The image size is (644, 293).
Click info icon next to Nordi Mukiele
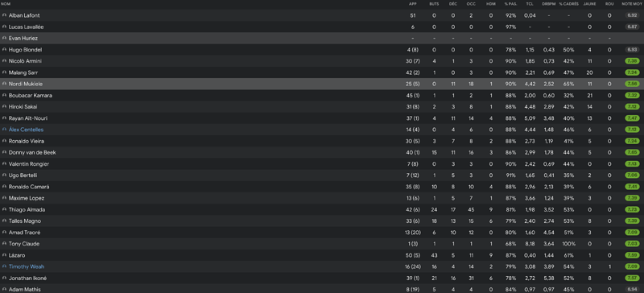click(x=4, y=84)
